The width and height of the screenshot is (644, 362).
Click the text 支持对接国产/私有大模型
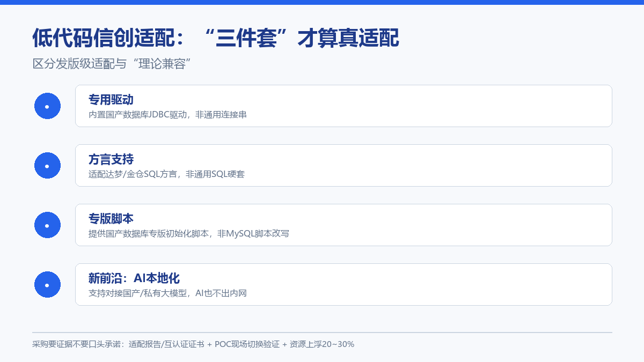tap(138, 293)
